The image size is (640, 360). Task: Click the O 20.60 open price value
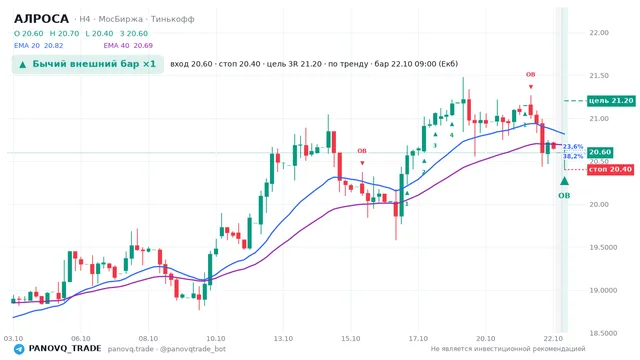click(x=29, y=33)
